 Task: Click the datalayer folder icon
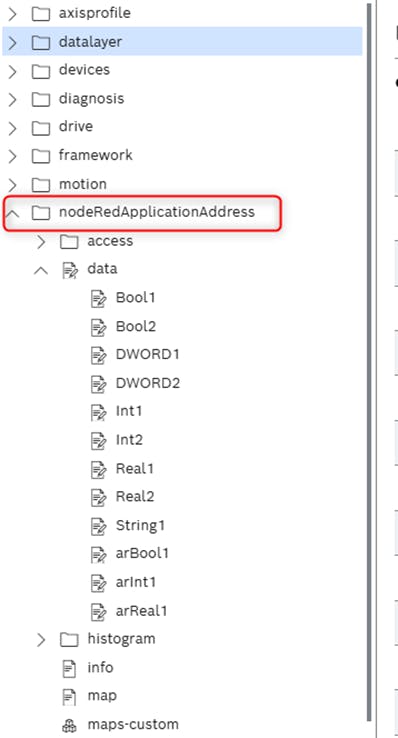(41, 42)
